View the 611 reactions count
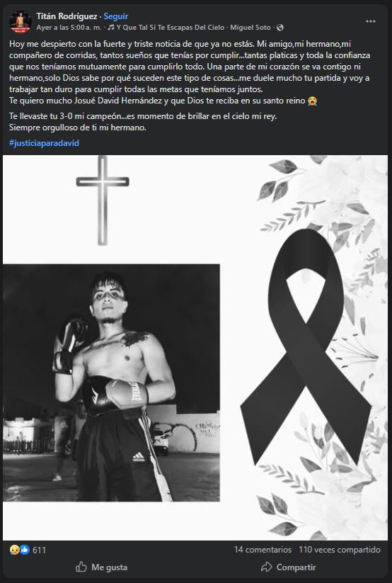 39,550
